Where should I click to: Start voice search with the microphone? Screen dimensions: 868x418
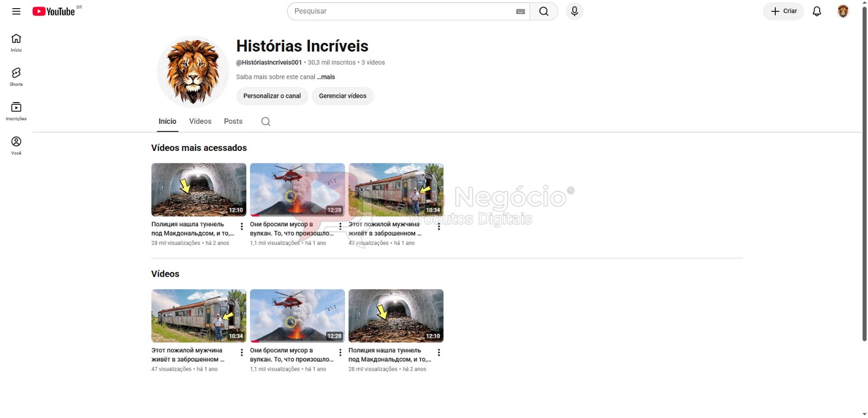point(575,11)
